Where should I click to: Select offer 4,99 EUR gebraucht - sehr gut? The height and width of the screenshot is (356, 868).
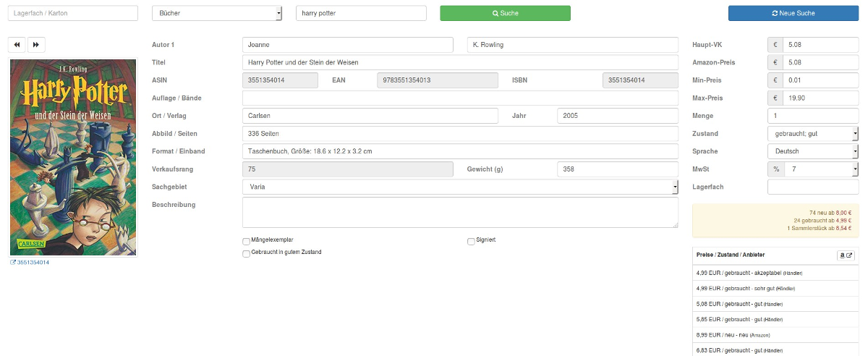[x=775, y=289]
